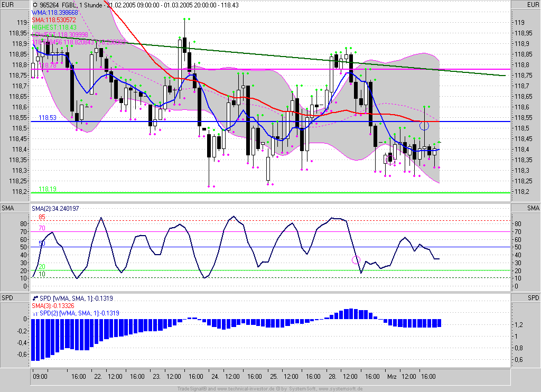
Task: Click the Mrz date on time axis
Action: 391,377
